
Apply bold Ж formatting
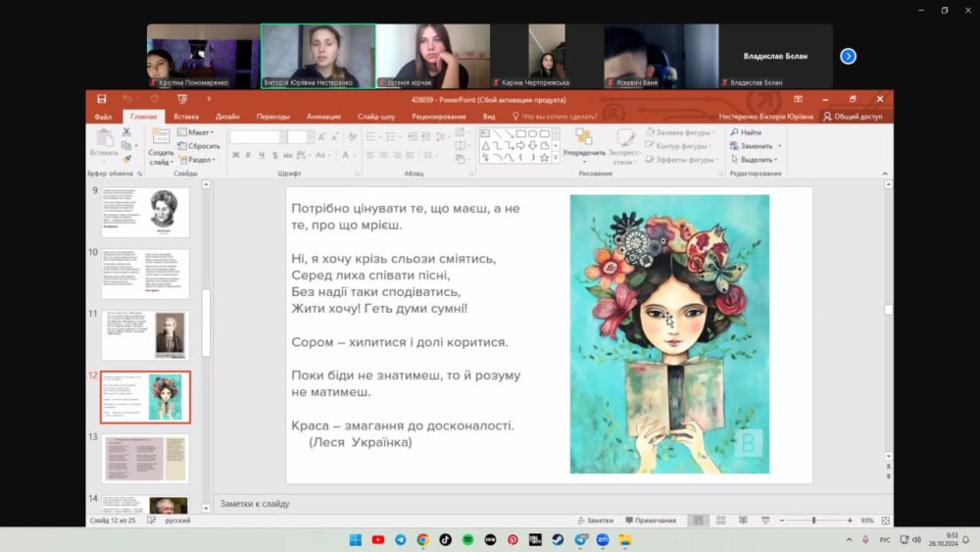point(235,154)
